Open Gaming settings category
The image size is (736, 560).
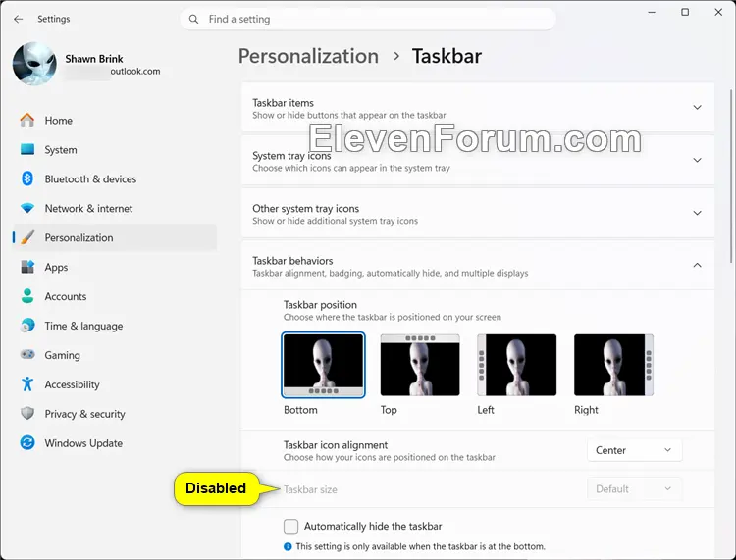[115, 355]
